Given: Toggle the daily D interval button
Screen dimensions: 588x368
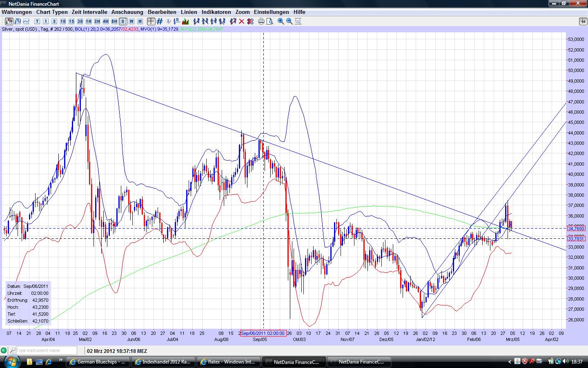Looking at the screenshot, I should [x=123, y=21].
